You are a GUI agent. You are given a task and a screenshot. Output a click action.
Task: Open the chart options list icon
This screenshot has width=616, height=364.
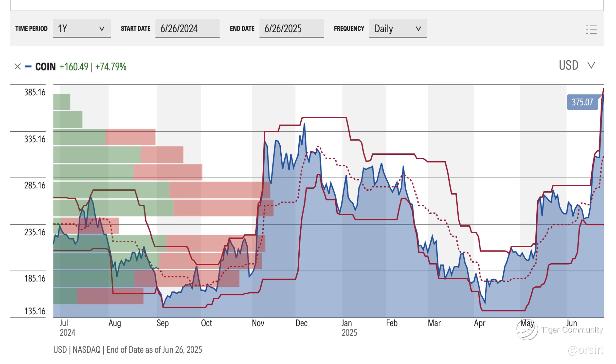click(591, 30)
